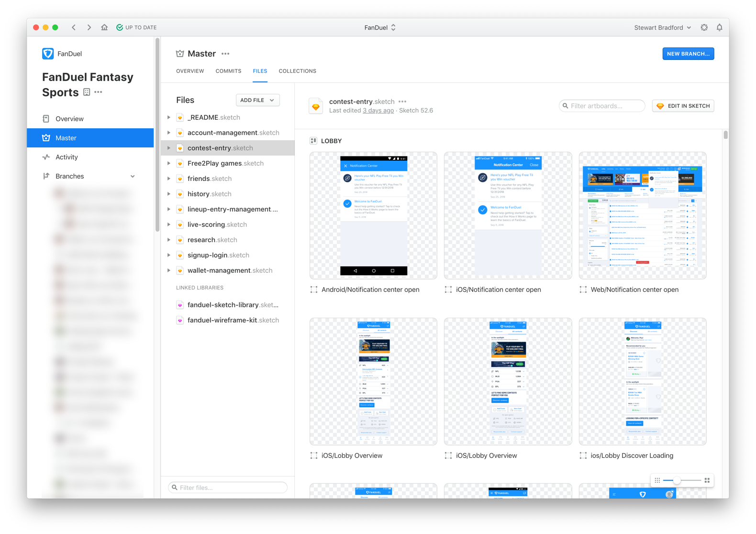Expand the _README.sketch file tree
The image size is (756, 534).
(169, 117)
